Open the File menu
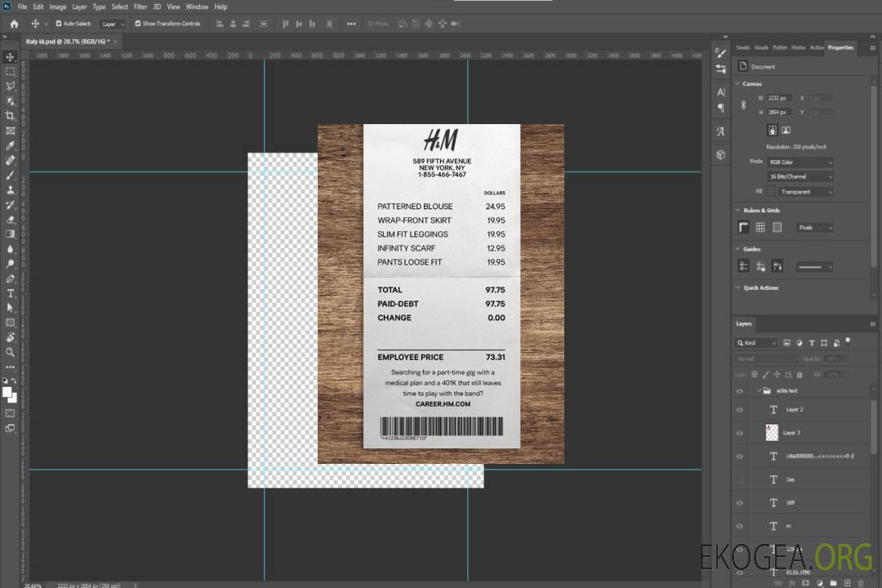This screenshot has width=882, height=588. tap(23, 7)
